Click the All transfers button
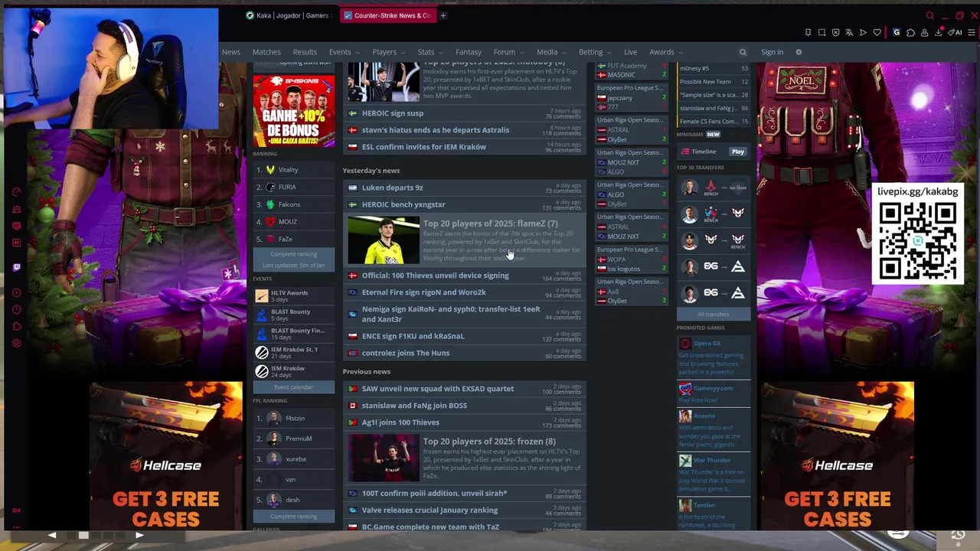Image resolution: width=980 pixels, height=551 pixels. coord(713,315)
